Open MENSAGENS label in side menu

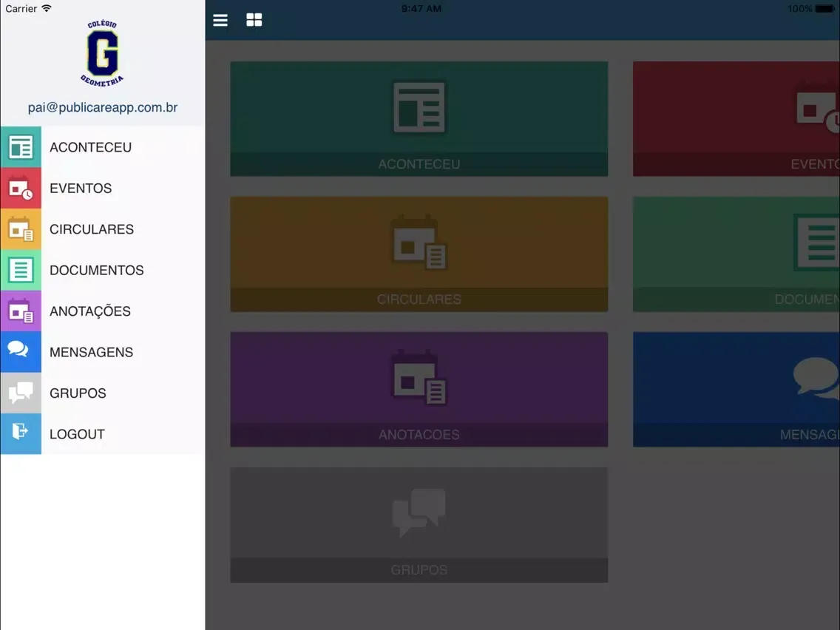92,352
